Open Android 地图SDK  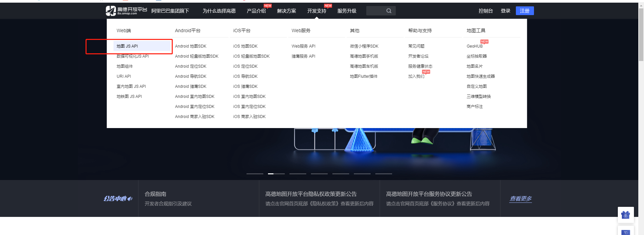(x=191, y=46)
